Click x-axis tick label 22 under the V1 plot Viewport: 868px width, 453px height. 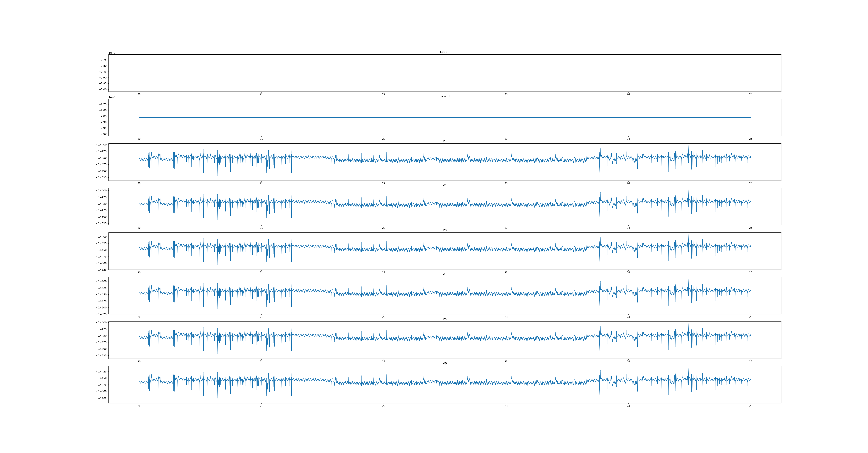point(384,183)
